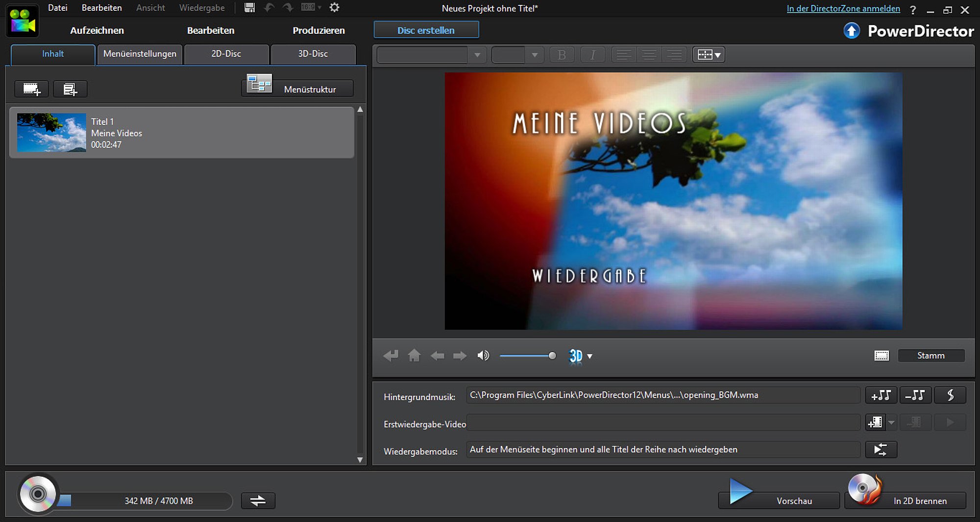Select the Titel 1 video thumbnail
The image size is (980, 522).
[51, 133]
